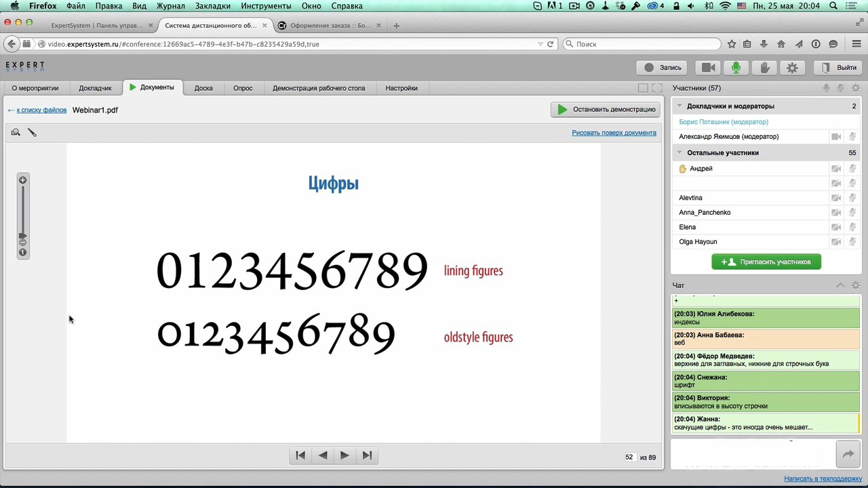The width and height of the screenshot is (868, 488).
Task: Open the Настройки tab
Action: [401, 88]
